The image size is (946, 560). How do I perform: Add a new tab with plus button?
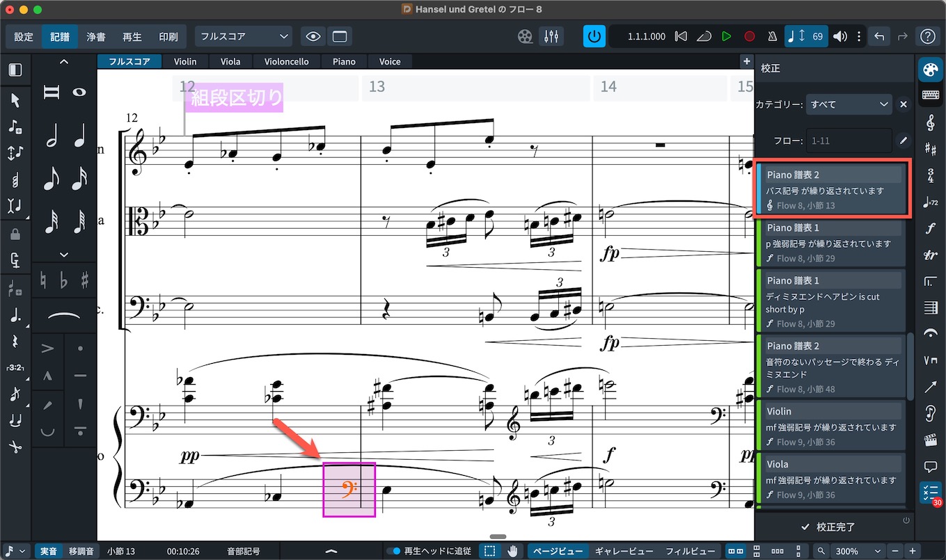(x=747, y=61)
